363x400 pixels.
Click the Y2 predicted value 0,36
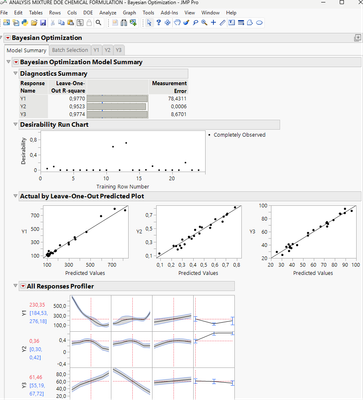pos(34,341)
